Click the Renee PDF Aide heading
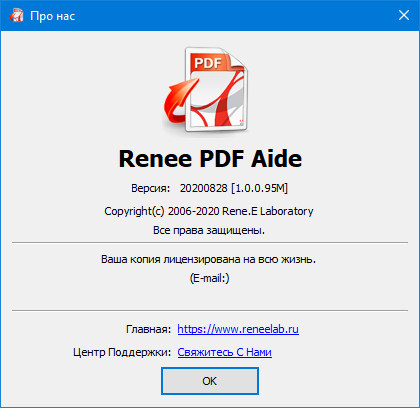Screen dimensions: 420x408 [x=210, y=159]
